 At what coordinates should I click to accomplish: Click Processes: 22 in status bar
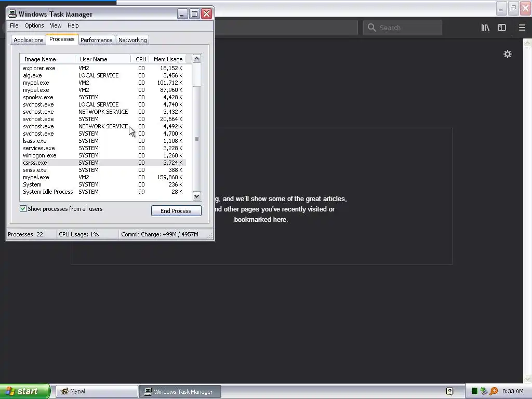[x=25, y=234]
